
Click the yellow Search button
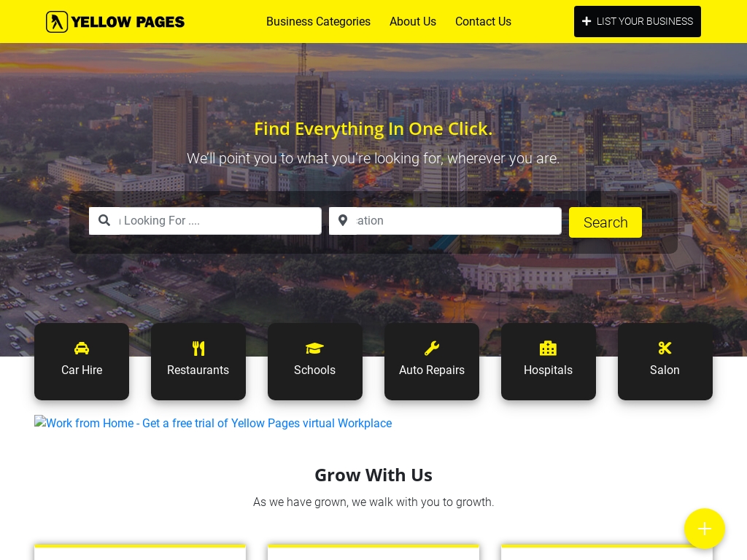[605, 222]
